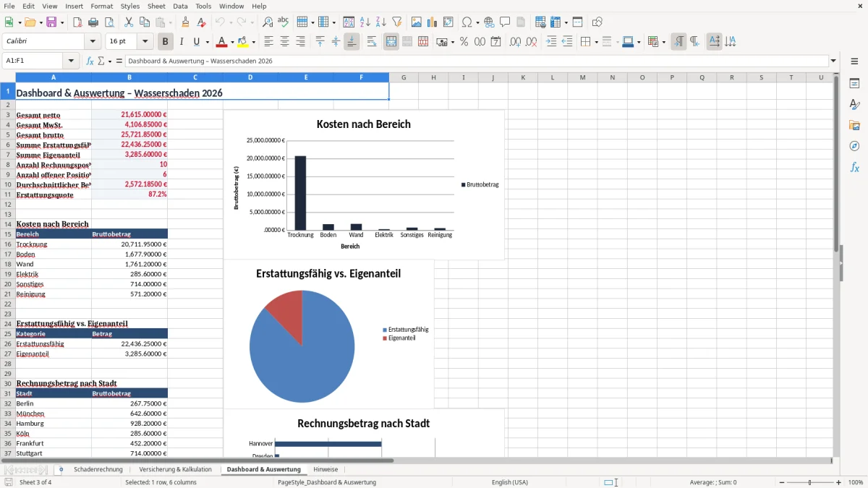Toggle Align Bottom vertical alignment
The width and height of the screenshot is (868, 488).
(352, 42)
